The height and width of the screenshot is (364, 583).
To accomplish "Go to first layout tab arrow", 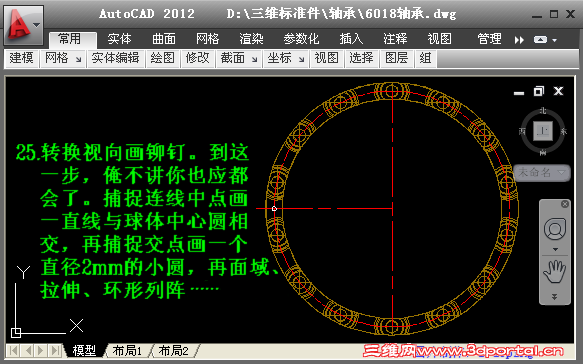I will click(x=13, y=350).
